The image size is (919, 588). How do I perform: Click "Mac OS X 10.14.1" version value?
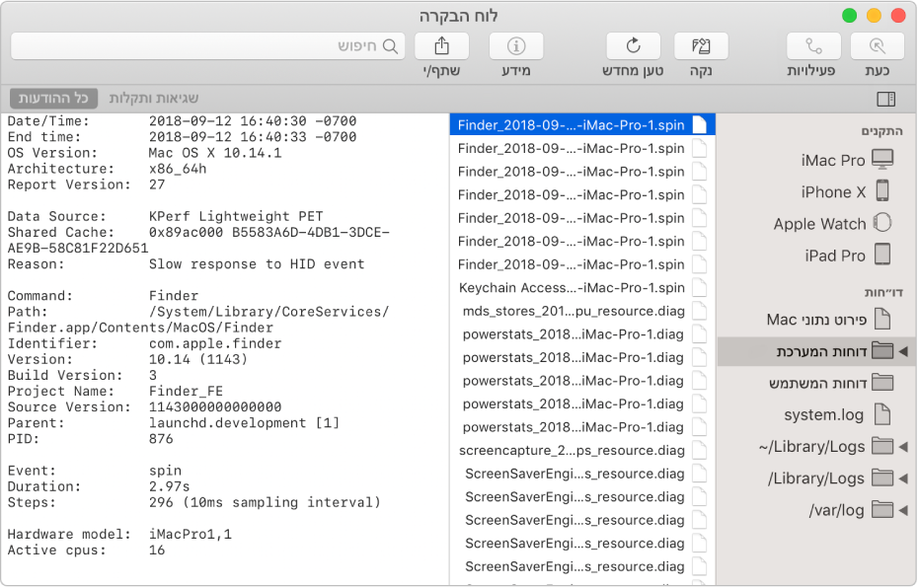point(215,153)
